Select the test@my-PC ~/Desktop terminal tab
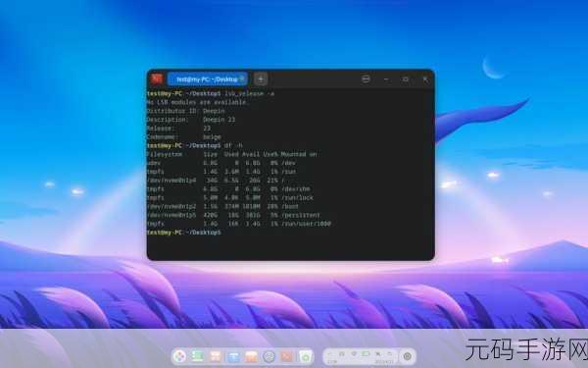This screenshot has width=588, height=368. (208, 79)
